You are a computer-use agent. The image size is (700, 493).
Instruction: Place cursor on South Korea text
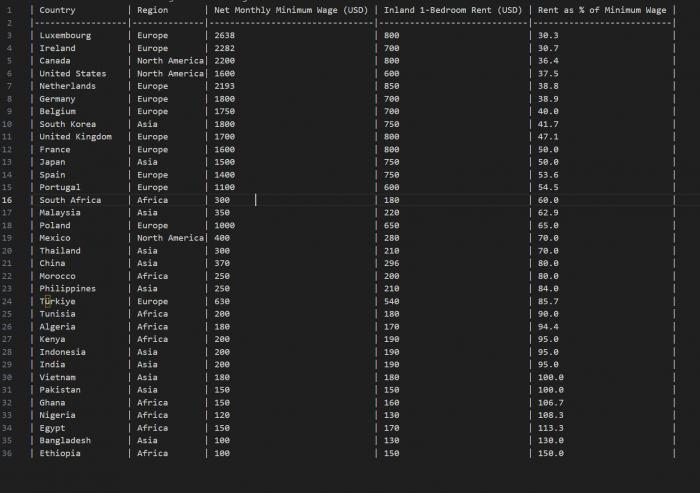[68, 124]
